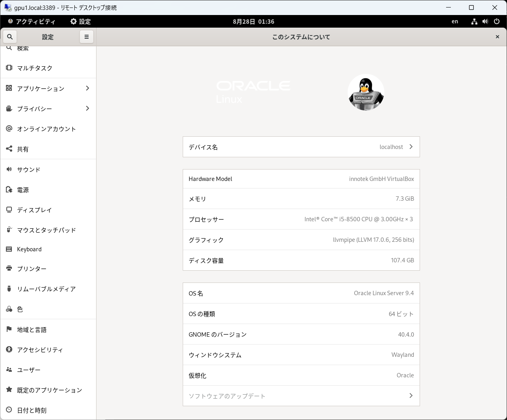Open ソフトウェアのアップデート chevron arrow
Viewport: 507px width, 420px height.
click(x=411, y=396)
